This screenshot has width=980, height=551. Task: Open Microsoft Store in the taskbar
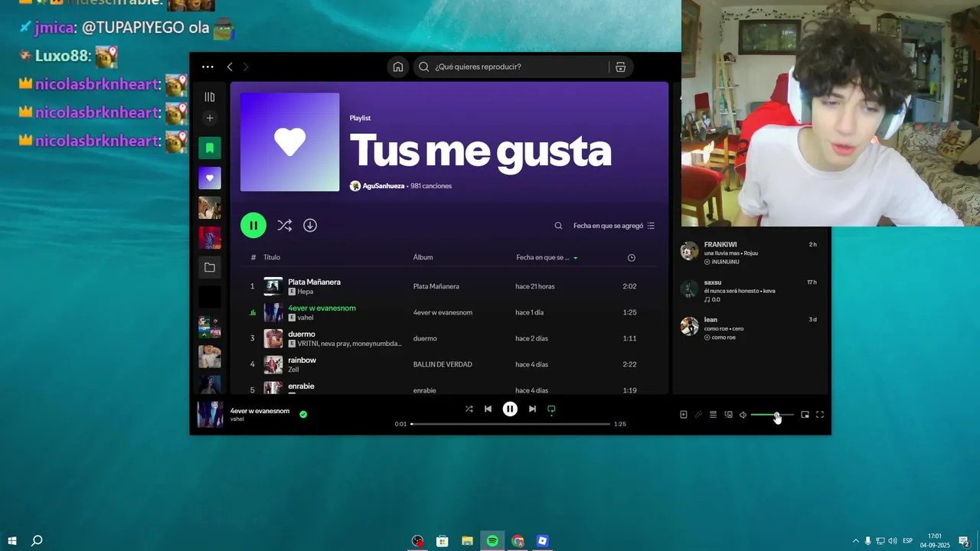coord(442,541)
